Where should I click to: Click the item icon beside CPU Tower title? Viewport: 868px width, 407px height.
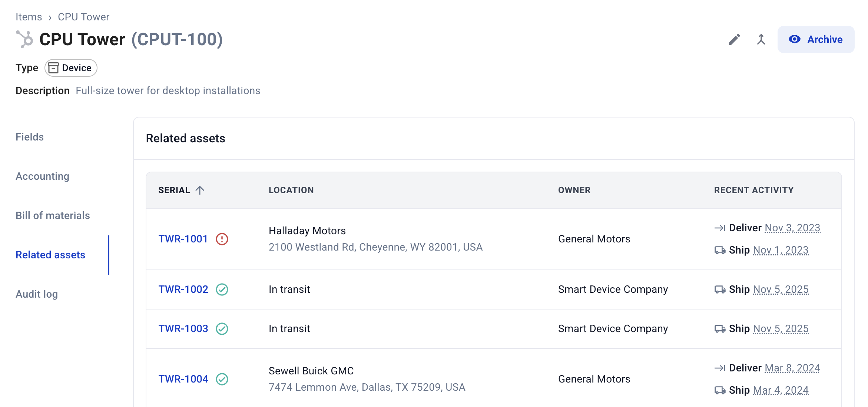[25, 39]
